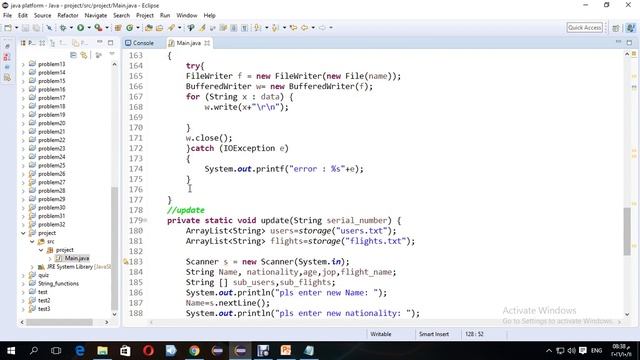Toggle Mark Occurrences highlighter icon
The width and height of the screenshot is (640, 360).
pos(202,28)
